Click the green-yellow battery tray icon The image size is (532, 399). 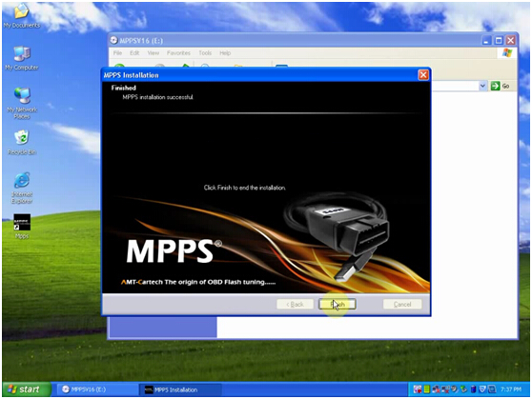pos(427,389)
